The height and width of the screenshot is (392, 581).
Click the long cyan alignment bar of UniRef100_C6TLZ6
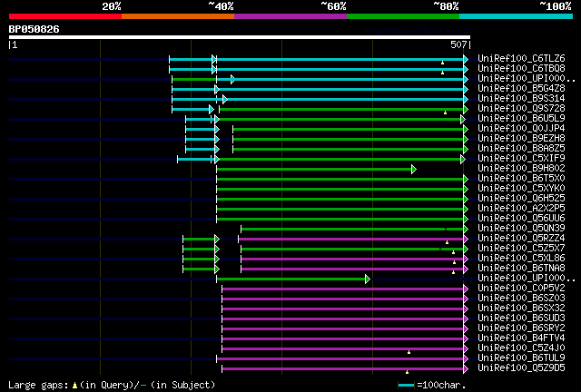pyautogui.click(x=340, y=59)
